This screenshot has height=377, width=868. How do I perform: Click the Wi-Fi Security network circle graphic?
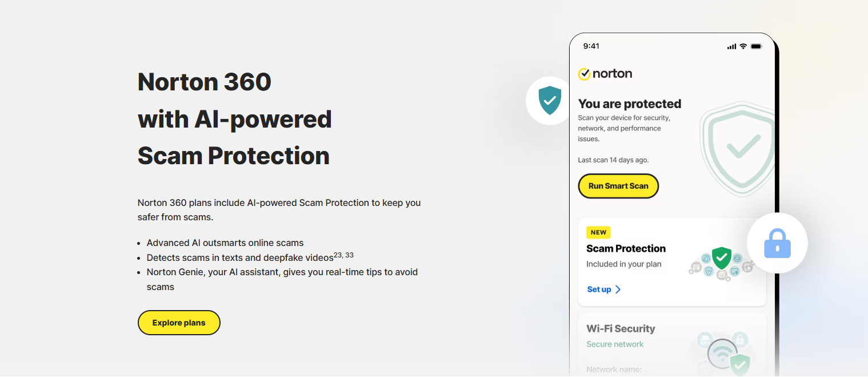coord(723,353)
